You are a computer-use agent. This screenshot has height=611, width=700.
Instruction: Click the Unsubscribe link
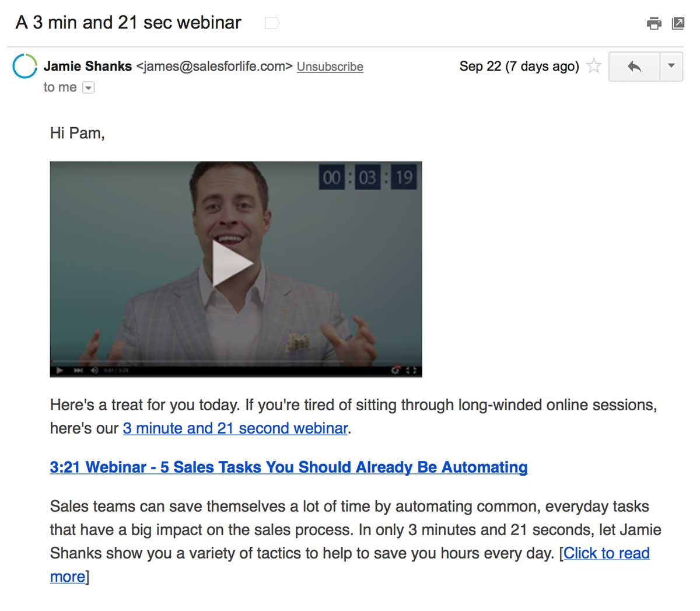tap(330, 67)
